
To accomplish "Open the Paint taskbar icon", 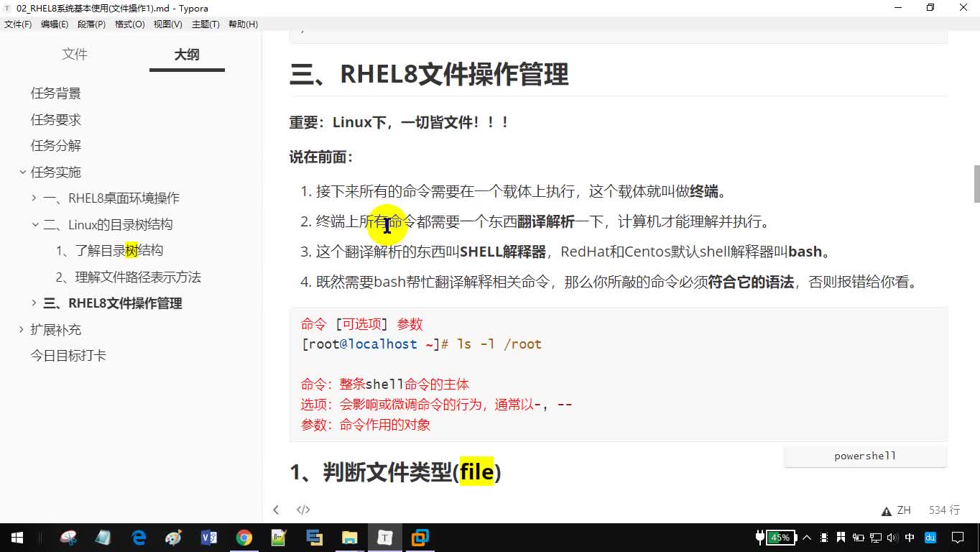I will coord(174,537).
